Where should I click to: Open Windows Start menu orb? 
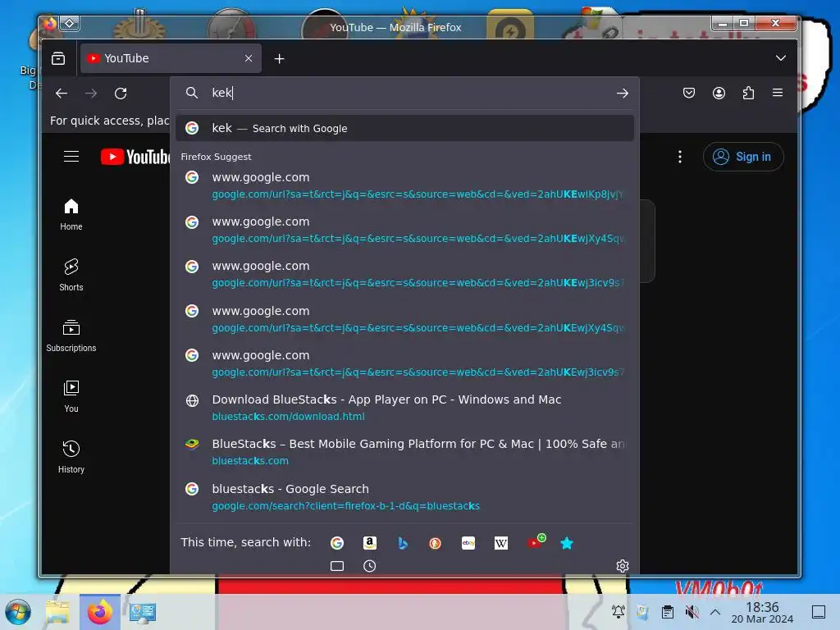click(19, 612)
